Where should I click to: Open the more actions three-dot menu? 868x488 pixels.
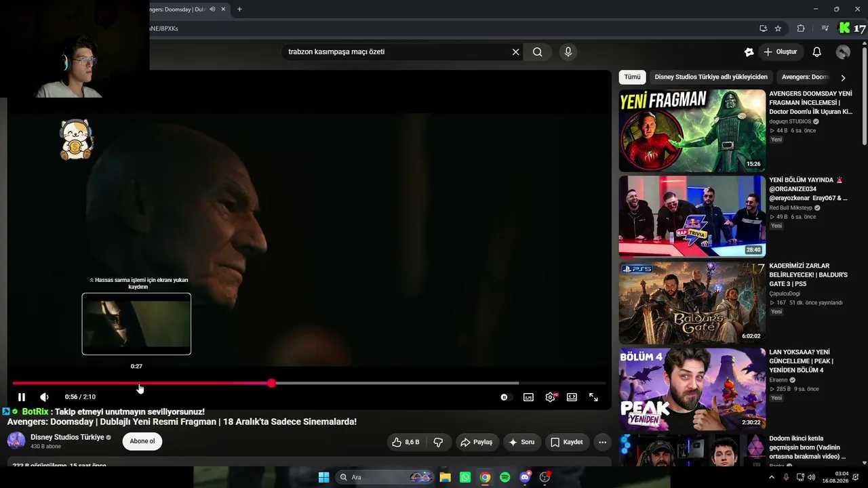602,443
